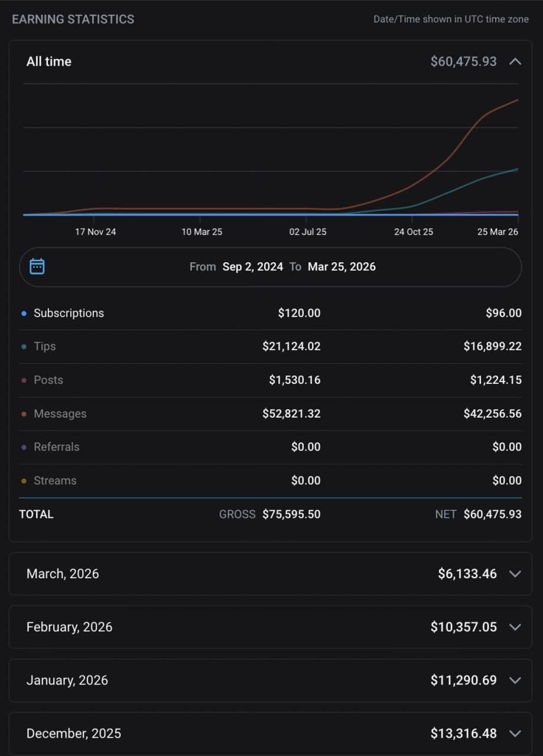This screenshot has height=756, width=543.
Task: Click the orange Messages legend dot
Action: pyautogui.click(x=24, y=414)
